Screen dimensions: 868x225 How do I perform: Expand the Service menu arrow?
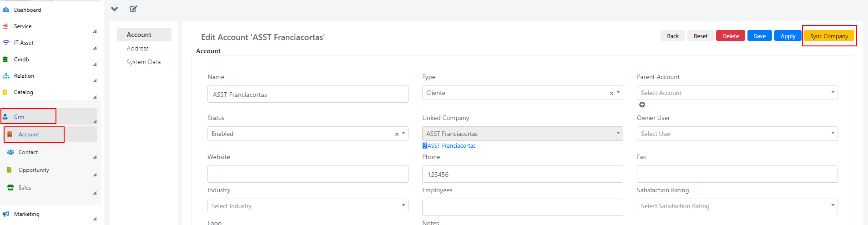95,31
